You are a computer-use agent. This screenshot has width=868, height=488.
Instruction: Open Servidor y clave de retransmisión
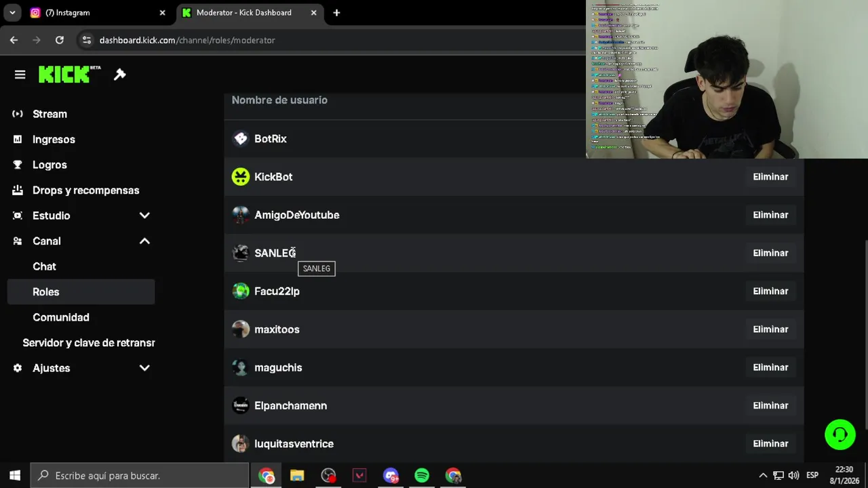point(89,343)
